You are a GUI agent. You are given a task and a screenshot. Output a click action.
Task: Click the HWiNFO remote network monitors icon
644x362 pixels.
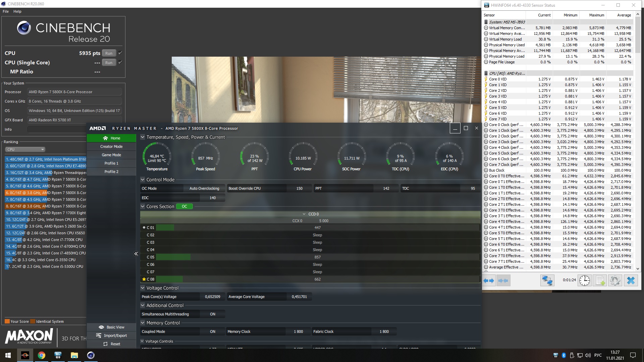point(547,281)
